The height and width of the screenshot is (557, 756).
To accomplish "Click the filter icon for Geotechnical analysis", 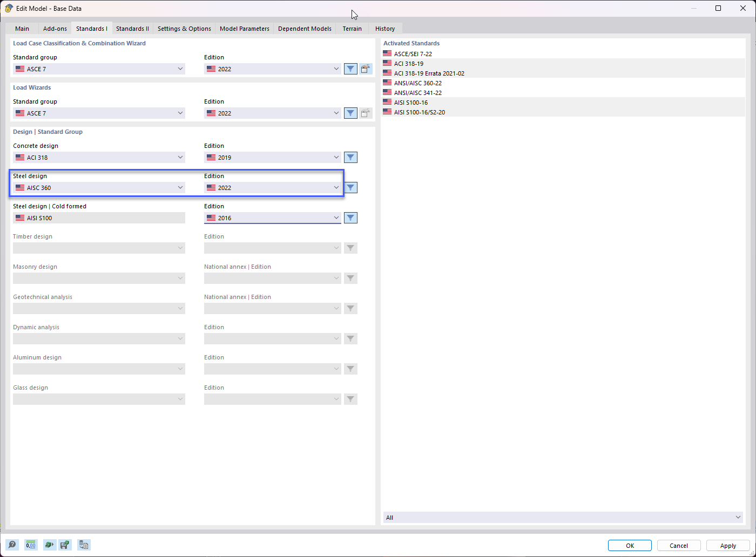I will pos(350,309).
